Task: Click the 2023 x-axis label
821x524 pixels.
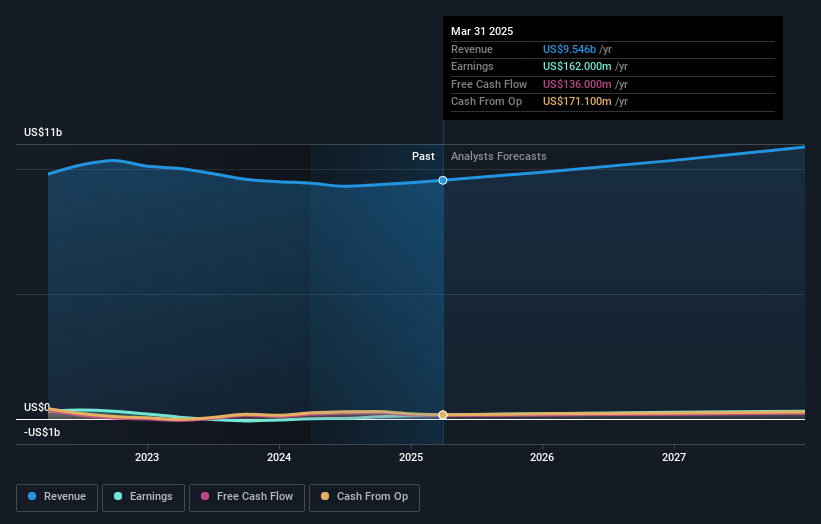Action: click(147, 457)
